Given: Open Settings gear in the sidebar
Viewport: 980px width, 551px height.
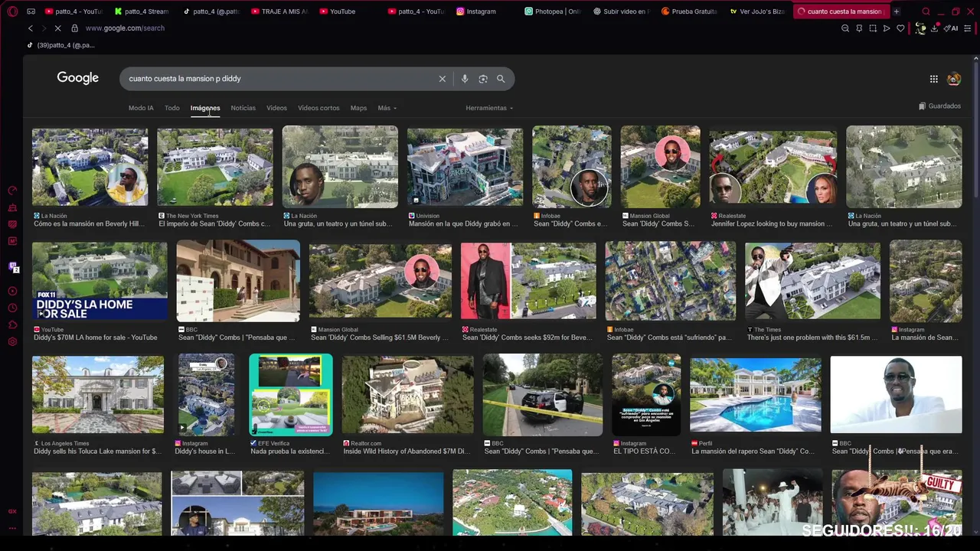Looking at the screenshot, I should click(x=12, y=341).
